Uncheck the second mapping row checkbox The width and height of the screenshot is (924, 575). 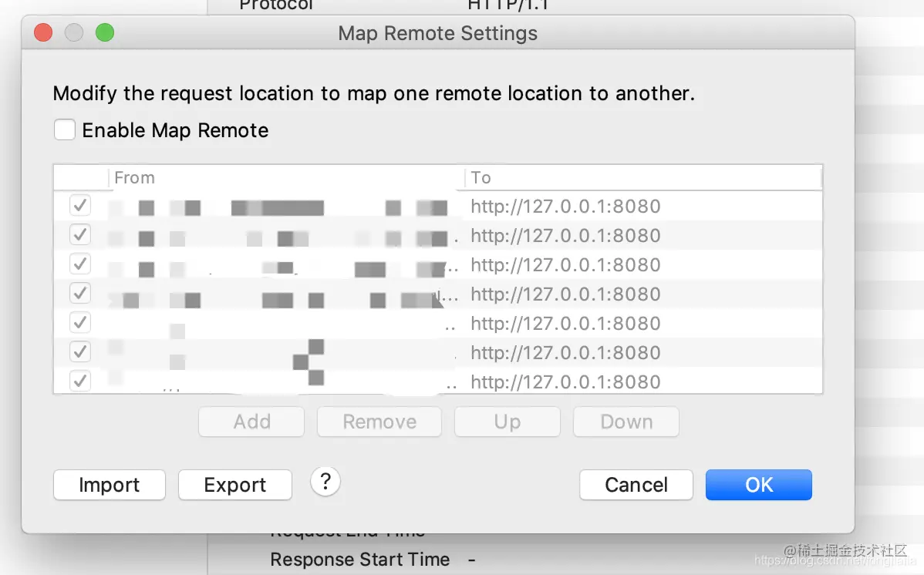click(x=80, y=234)
